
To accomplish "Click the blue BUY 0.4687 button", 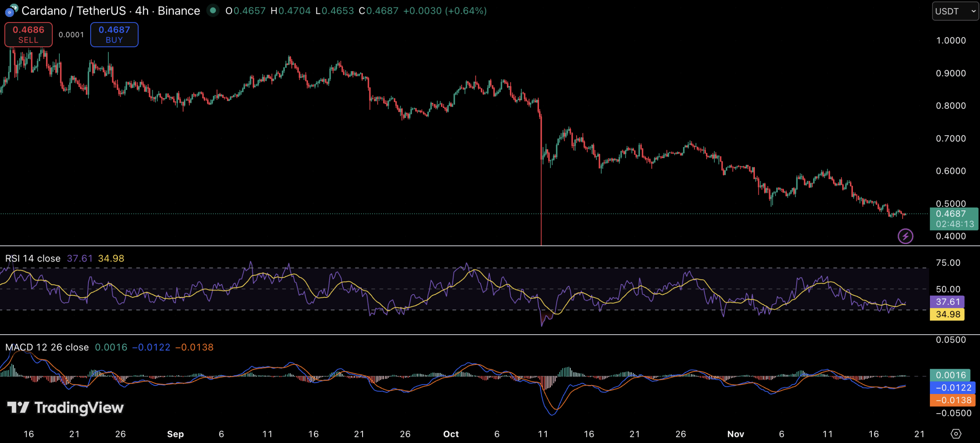I will coord(114,34).
